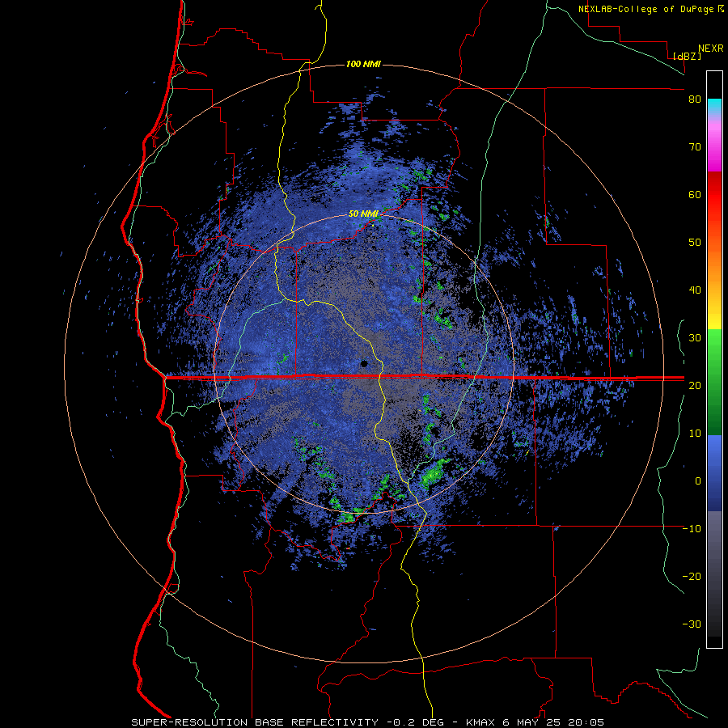Image resolution: width=728 pixels, height=728 pixels.
Task: Click the 100 NMI range ring label
Action: (363, 64)
